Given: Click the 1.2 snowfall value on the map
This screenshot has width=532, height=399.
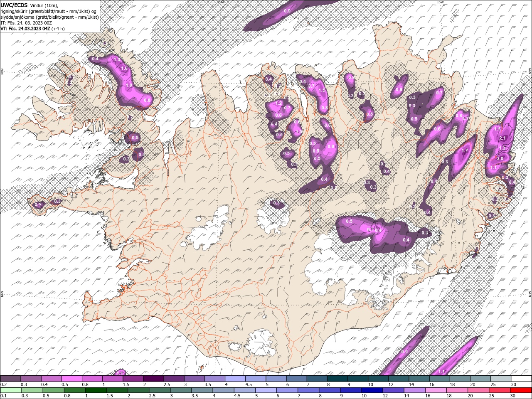Looking at the screenshot, I should coord(279,103).
